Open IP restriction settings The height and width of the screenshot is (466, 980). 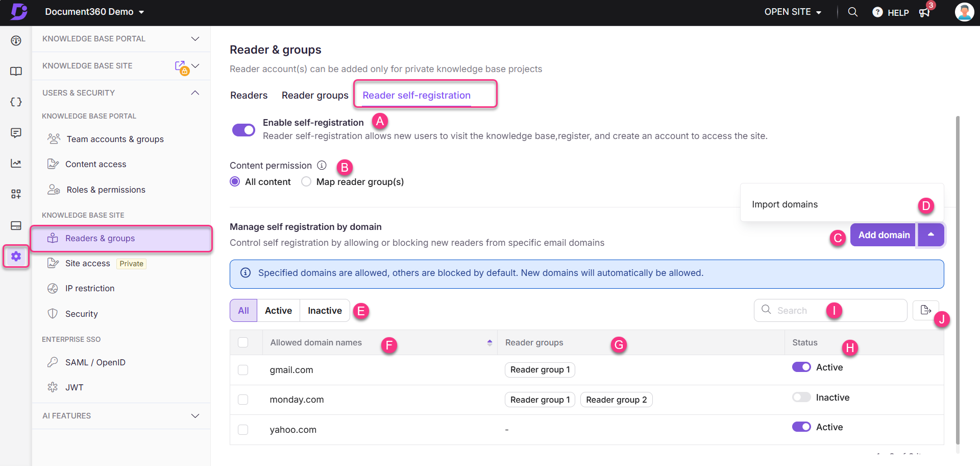(x=90, y=288)
